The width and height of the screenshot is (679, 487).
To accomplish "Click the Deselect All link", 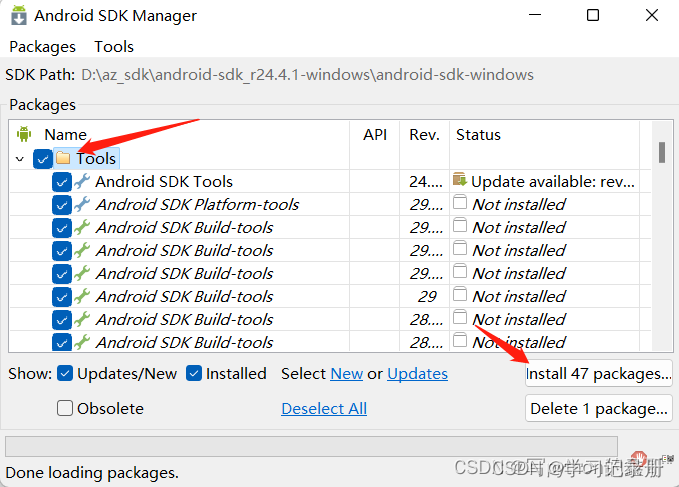I will [x=324, y=408].
